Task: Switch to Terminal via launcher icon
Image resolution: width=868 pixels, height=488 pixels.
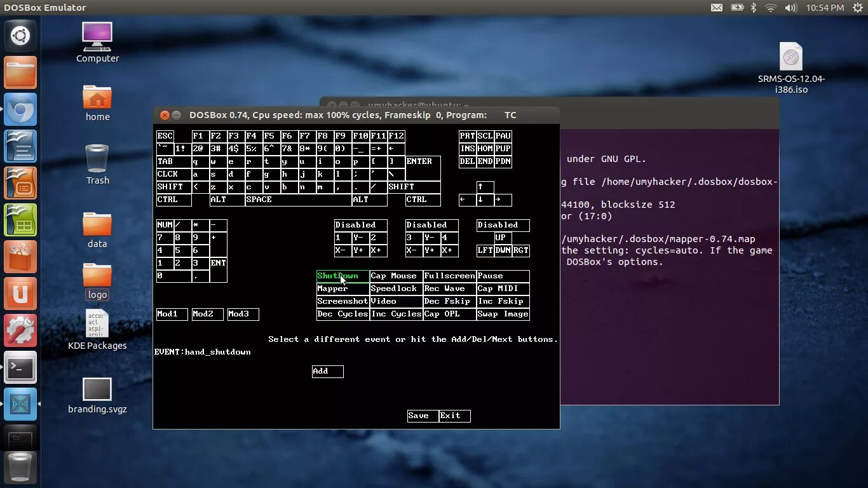Action: tap(20, 367)
